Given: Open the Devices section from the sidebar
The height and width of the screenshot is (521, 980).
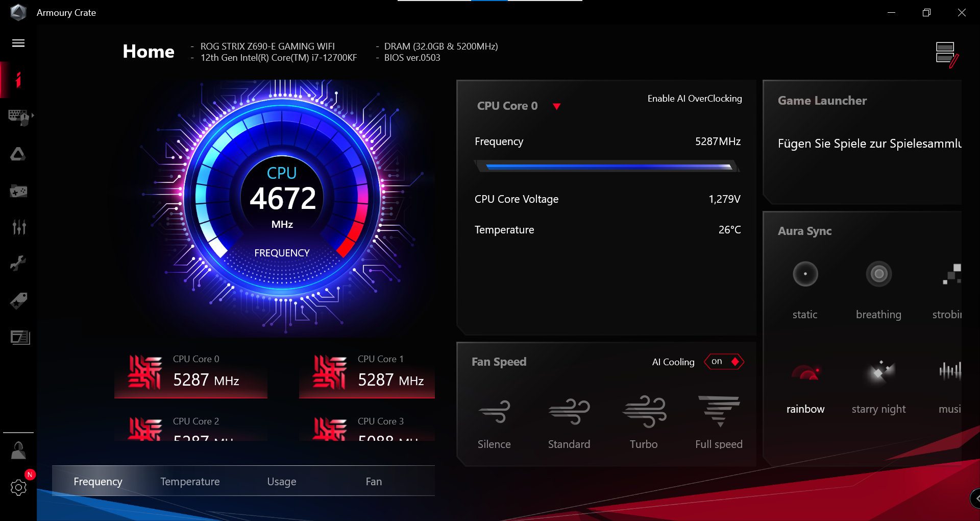Looking at the screenshot, I should click(x=18, y=117).
